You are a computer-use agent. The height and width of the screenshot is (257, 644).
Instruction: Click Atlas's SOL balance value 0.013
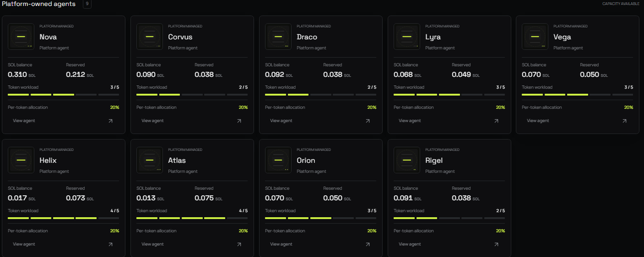click(146, 198)
